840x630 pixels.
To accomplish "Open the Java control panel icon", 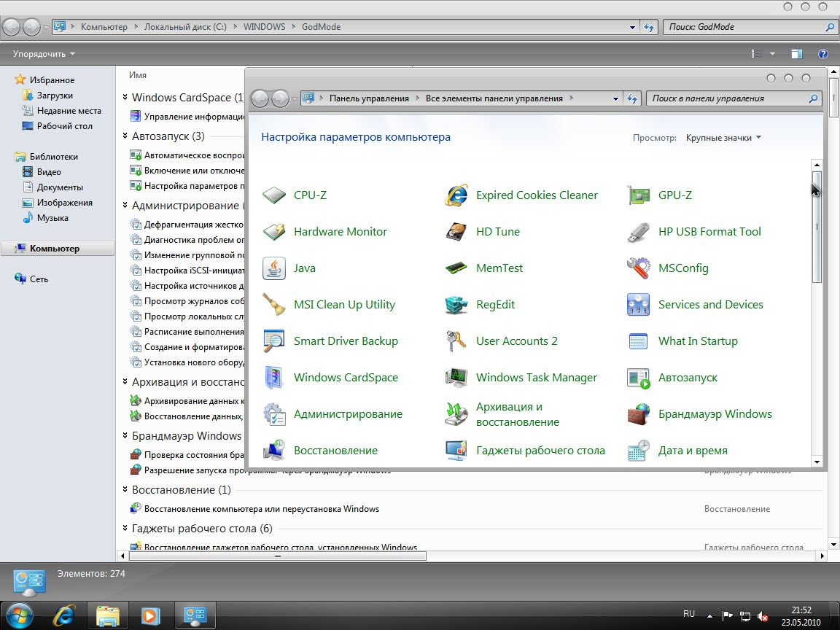I will [x=304, y=268].
